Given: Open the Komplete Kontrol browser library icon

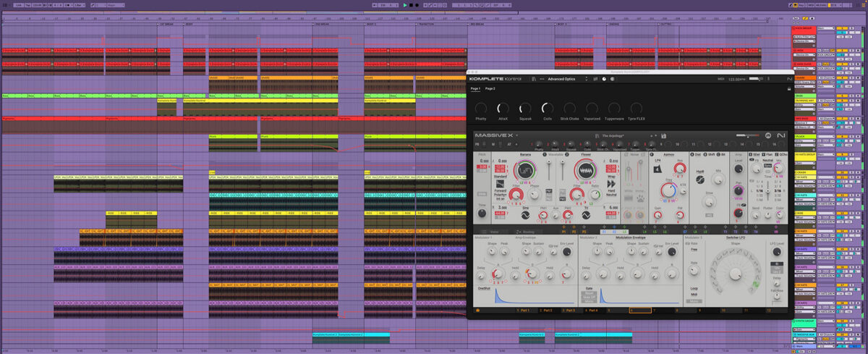Looking at the screenshot, I should [533, 79].
